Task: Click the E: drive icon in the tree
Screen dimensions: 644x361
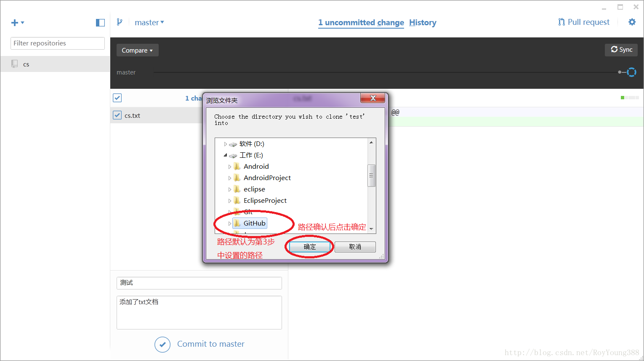Action: [x=233, y=156]
